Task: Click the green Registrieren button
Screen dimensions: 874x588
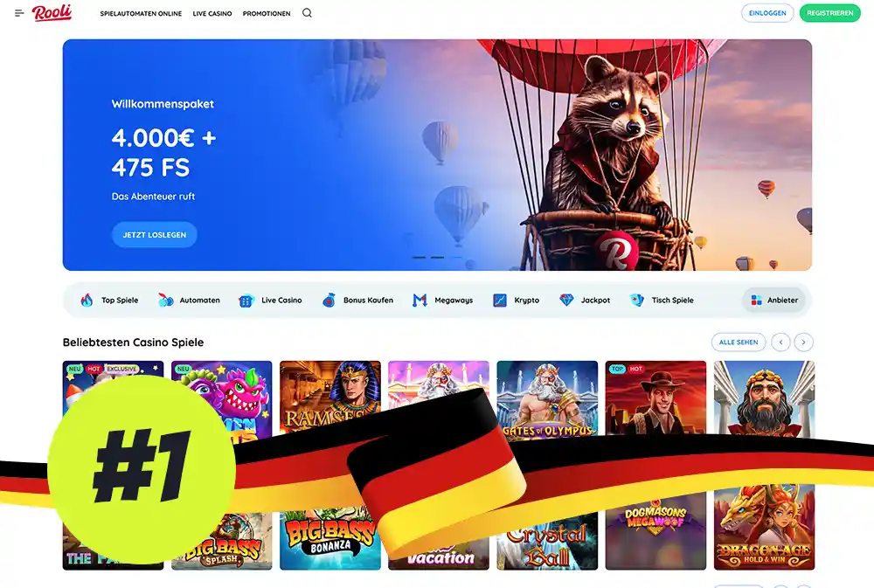Action: tap(830, 13)
